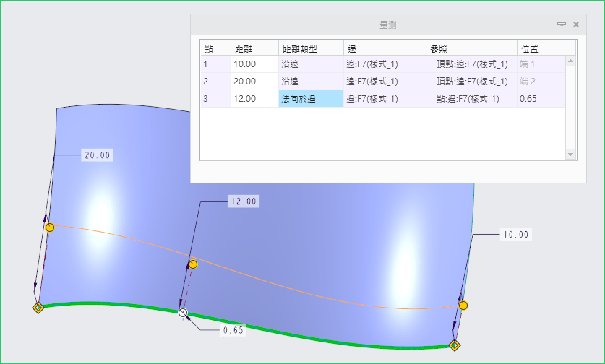Click the table scrollbar down arrow
Screen dimensions: 605x364
(x=570, y=155)
